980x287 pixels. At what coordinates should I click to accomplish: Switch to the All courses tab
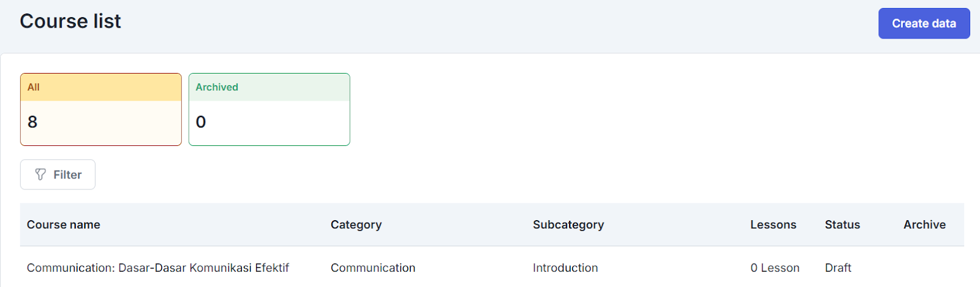point(100,87)
